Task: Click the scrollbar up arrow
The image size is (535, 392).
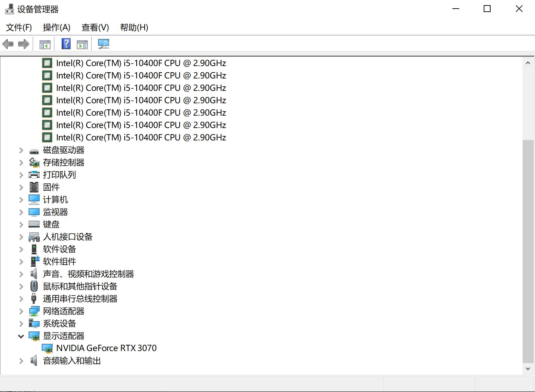Action: (x=528, y=63)
